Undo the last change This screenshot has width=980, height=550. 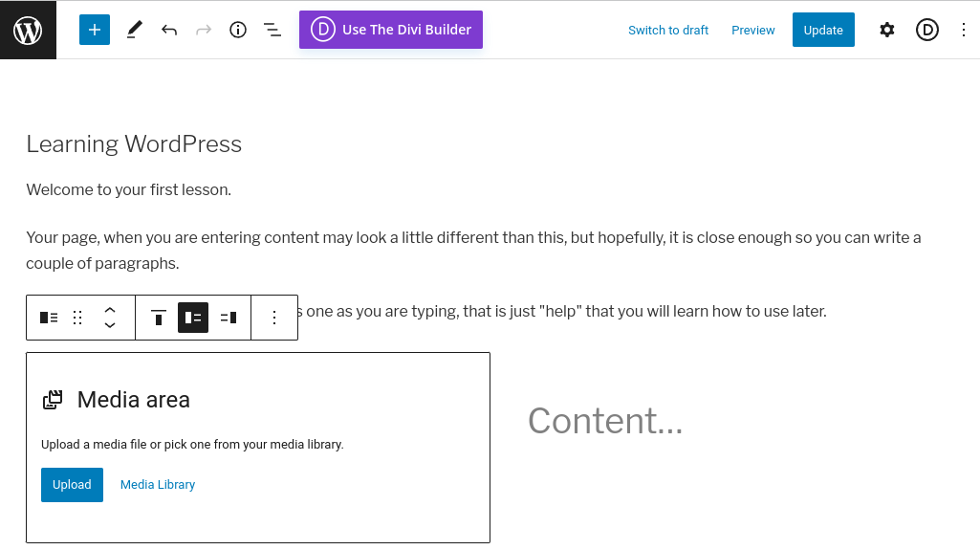(x=168, y=30)
